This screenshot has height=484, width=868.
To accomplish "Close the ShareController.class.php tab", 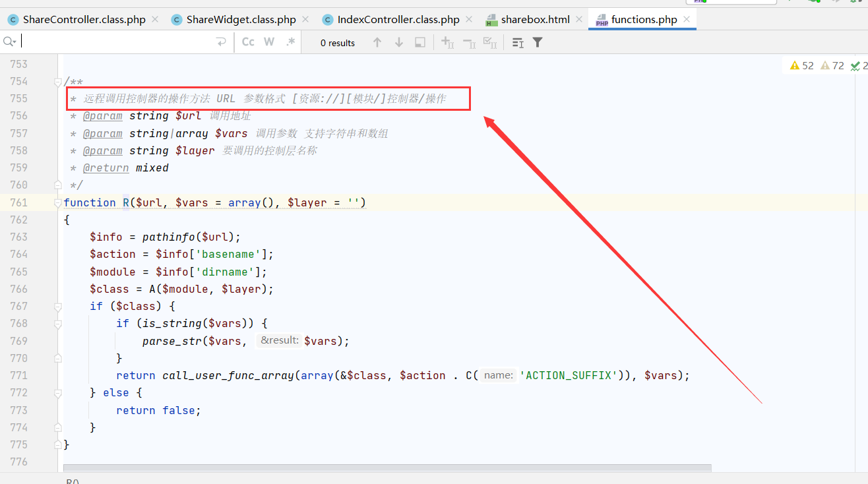I will pos(155,19).
